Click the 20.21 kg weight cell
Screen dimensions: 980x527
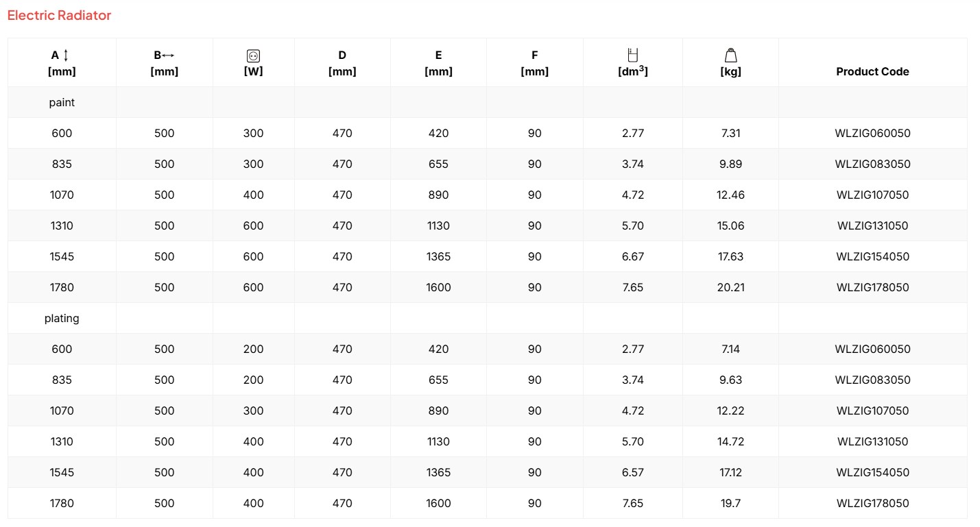pyautogui.click(x=731, y=287)
